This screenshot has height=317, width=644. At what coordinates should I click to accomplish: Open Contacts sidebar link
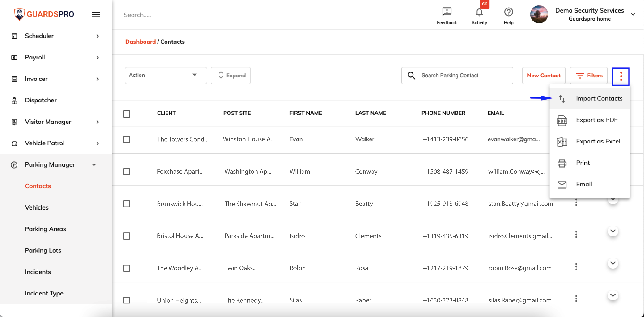tap(38, 186)
